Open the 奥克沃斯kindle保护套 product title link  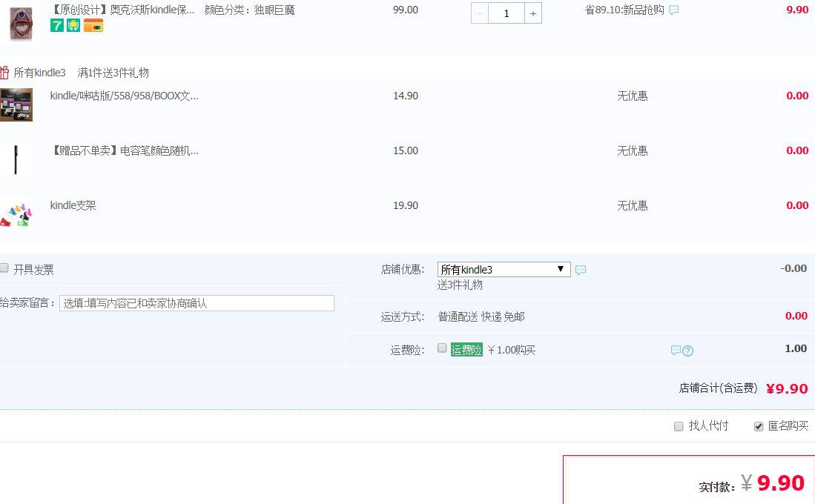coord(122,10)
